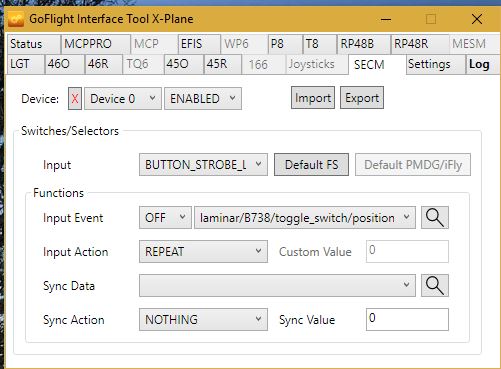Screen dimensions: 501x369
Task: Click the Export button
Action: (x=362, y=98)
